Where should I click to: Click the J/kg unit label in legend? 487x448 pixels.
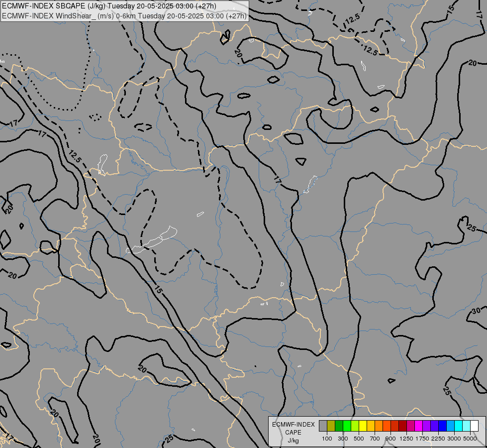293,441
